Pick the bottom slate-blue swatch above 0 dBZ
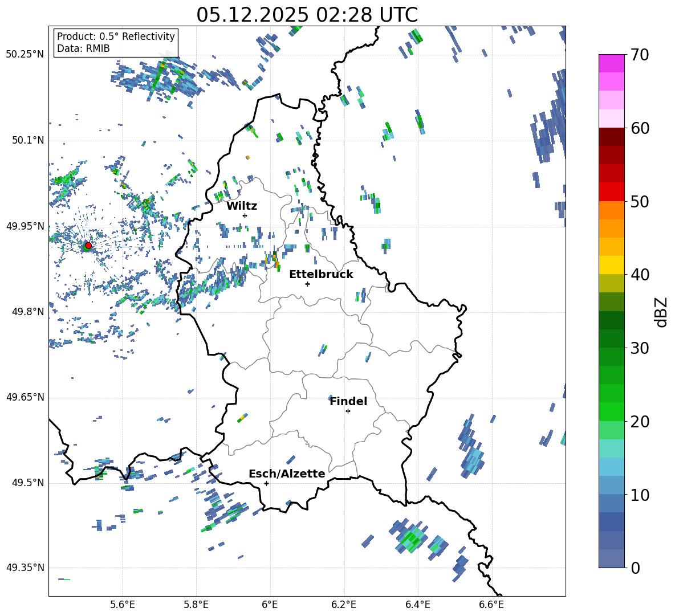This screenshot has width=675, height=616. 612,558
